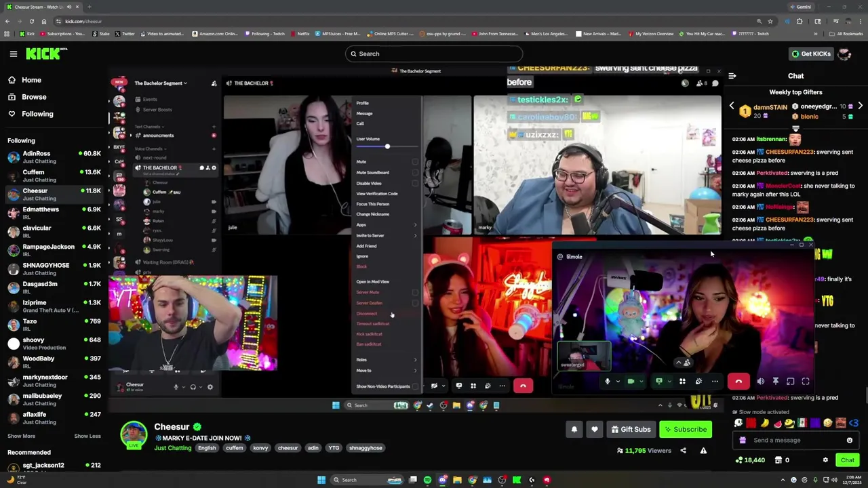This screenshot has height=488, width=868.
Task: Select Message in Discord context menu
Action: coord(364,113)
